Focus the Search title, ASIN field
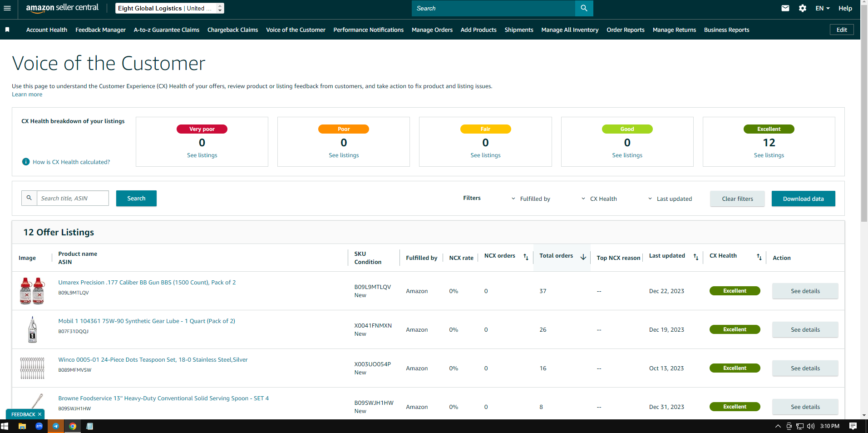868x433 pixels. click(73, 198)
